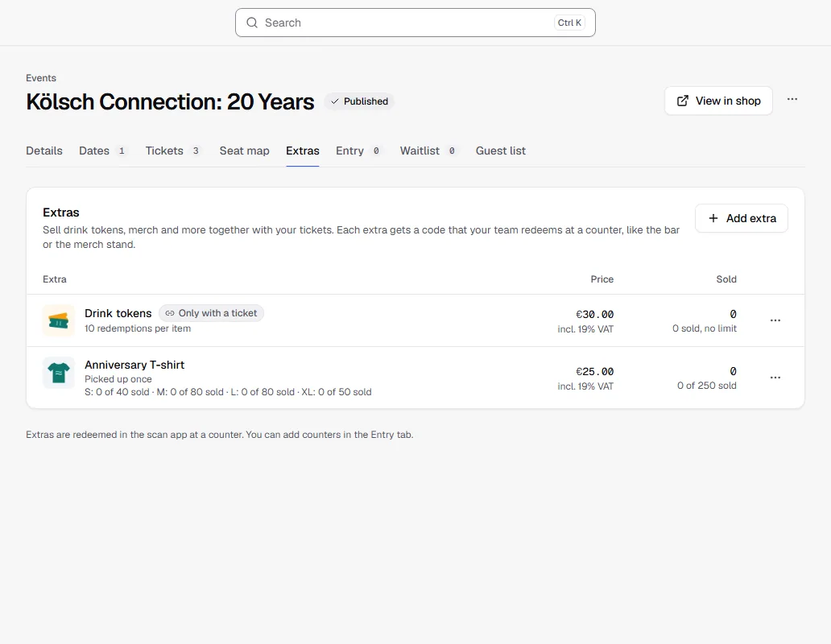Image resolution: width=831 pixels, height=644 pixels.
Task: Go back via the Events breadcrumb
Action: tap(41, 78)
